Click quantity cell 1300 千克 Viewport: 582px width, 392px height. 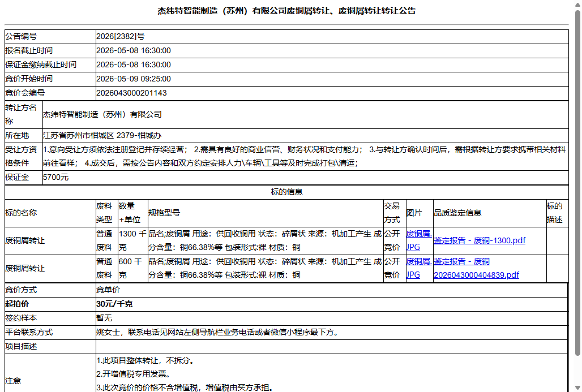click(x=132, y=241)
